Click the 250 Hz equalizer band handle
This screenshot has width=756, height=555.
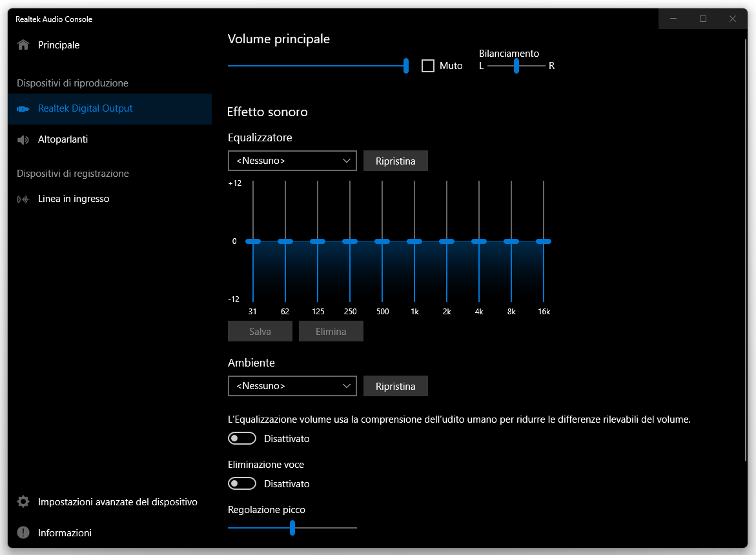pyautogui.click(x=350, y=241)
